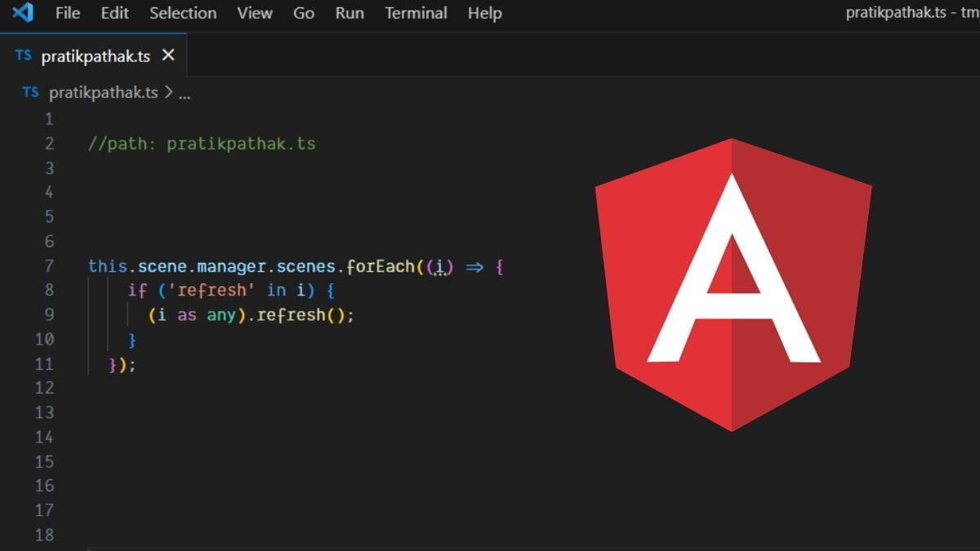Open the Terminal menu
The width and height of the screenshot is (980, 551).
click(x=416, y=13)
